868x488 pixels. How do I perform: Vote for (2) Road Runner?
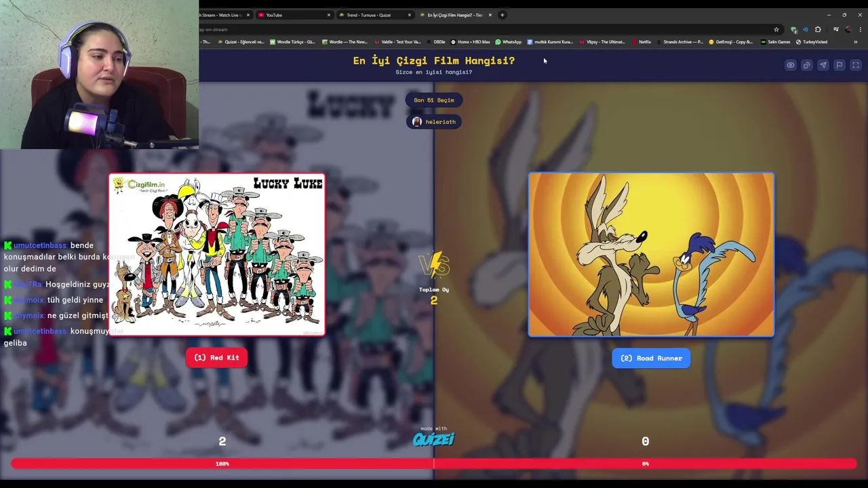[x=651, y=358]
